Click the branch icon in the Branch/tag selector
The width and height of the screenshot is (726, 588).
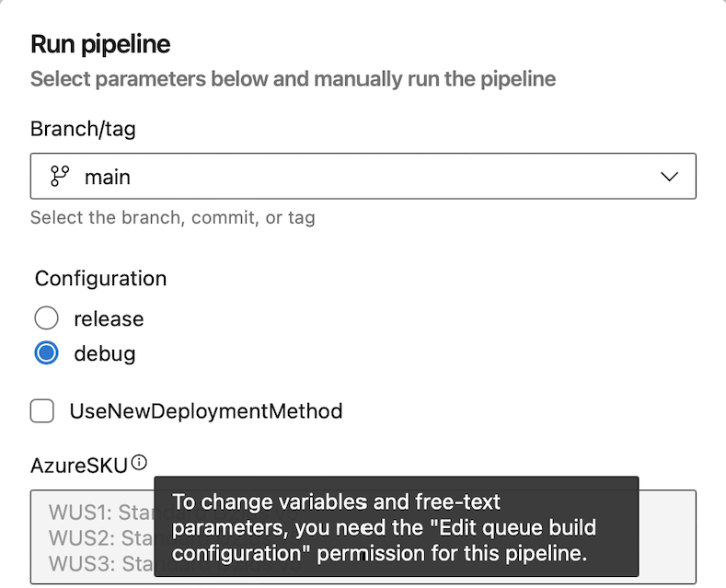pyautogui.click(x=60, y=177)
